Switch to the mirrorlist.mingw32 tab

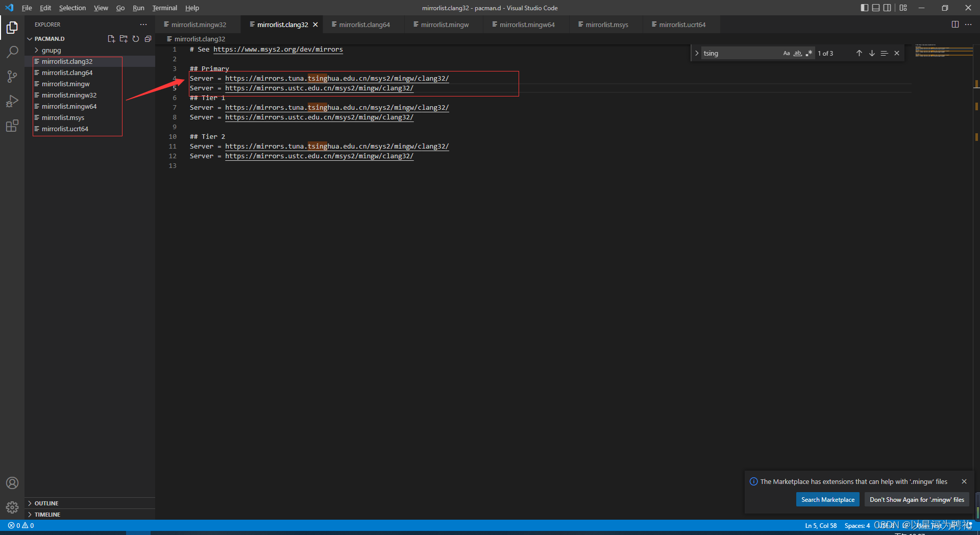(198, 25)
